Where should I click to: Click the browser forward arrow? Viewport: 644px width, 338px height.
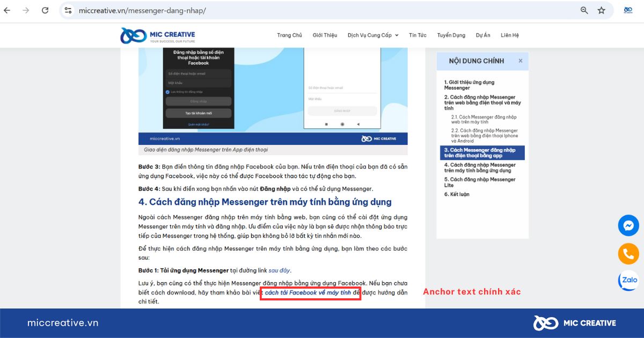click(x=26, y=10)
